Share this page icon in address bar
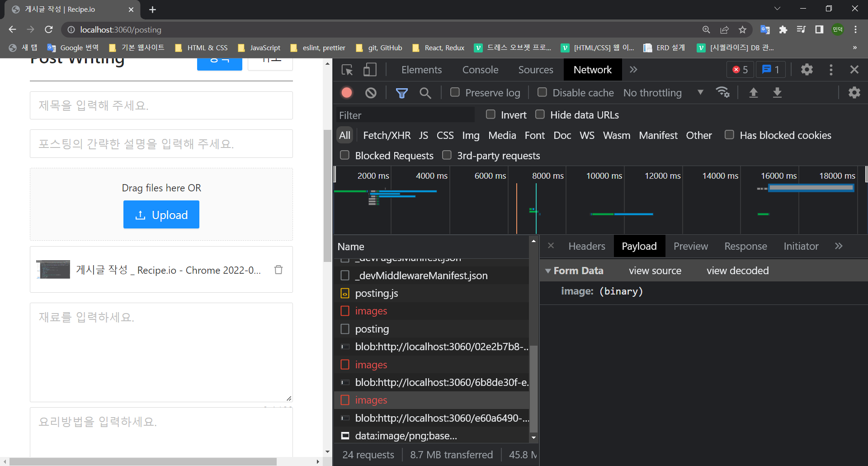 coord(724,30)
